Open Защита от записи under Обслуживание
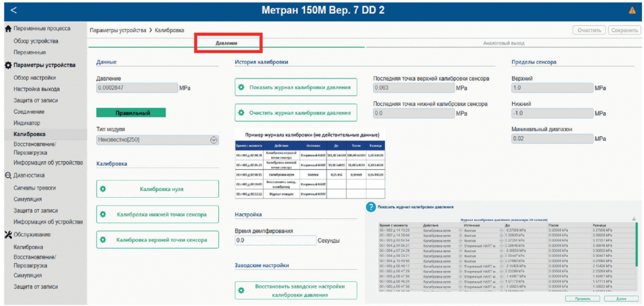This screenshot has height=306, width=644. (36, 286)
